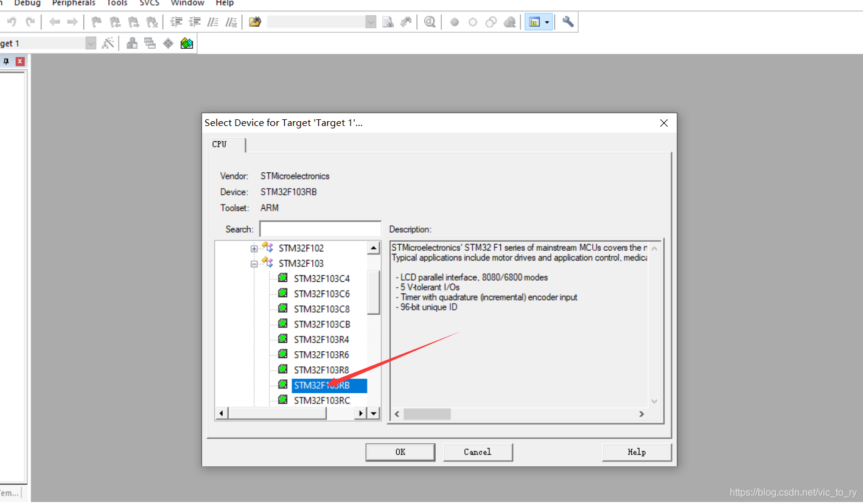Click the indent selection icon

176,22
